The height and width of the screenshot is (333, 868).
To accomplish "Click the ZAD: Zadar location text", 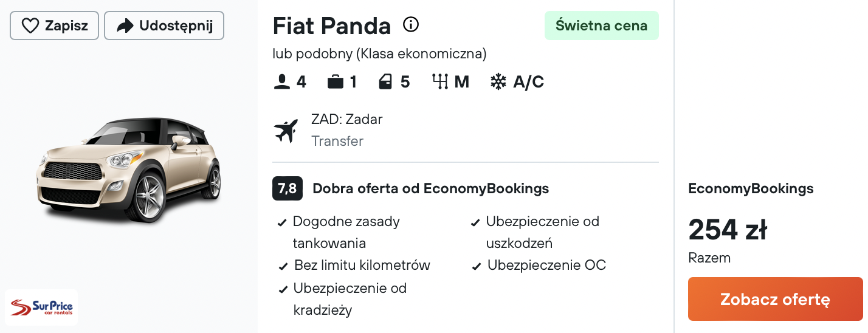I will point(346,119).
